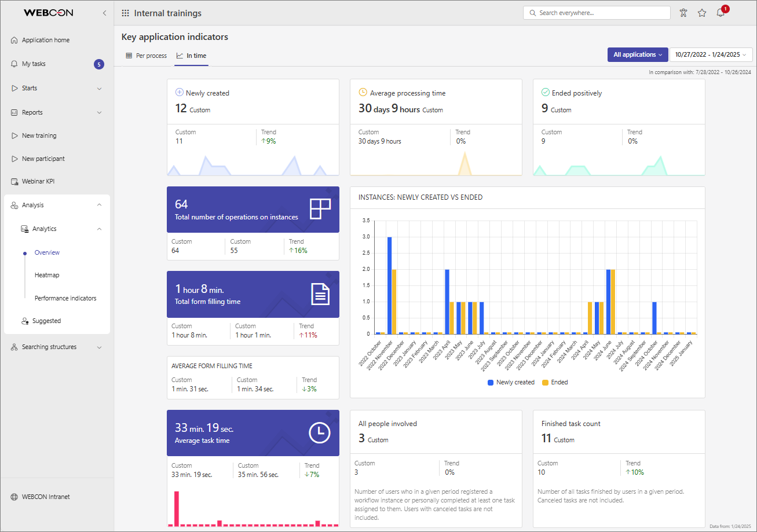Toggle Ended legend series
The height and width of the screenshot is (532, 757).
(x=555, y=382)
